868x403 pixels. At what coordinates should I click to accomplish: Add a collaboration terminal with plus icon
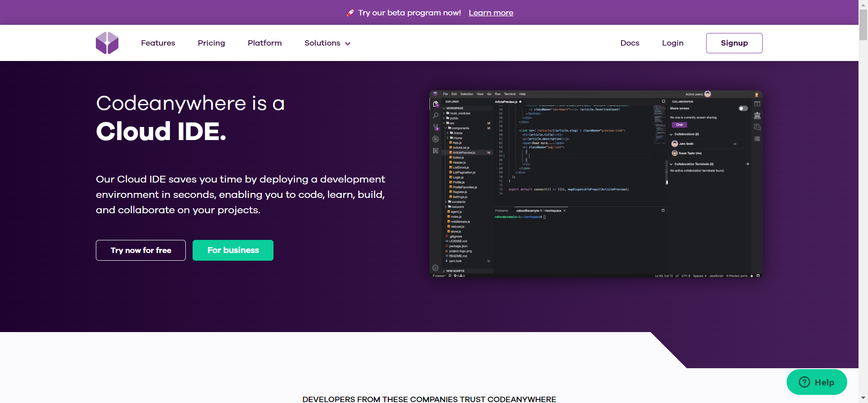point(748,164)
